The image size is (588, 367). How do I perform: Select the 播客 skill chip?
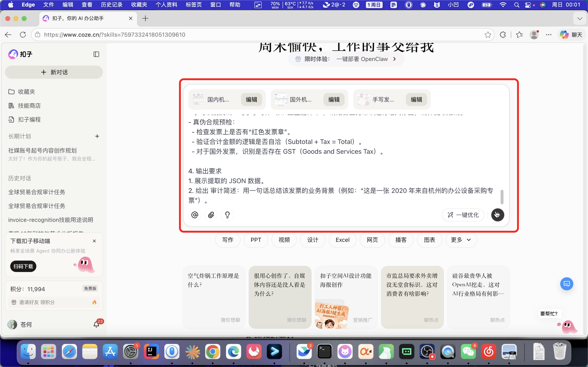click(401, 240)
